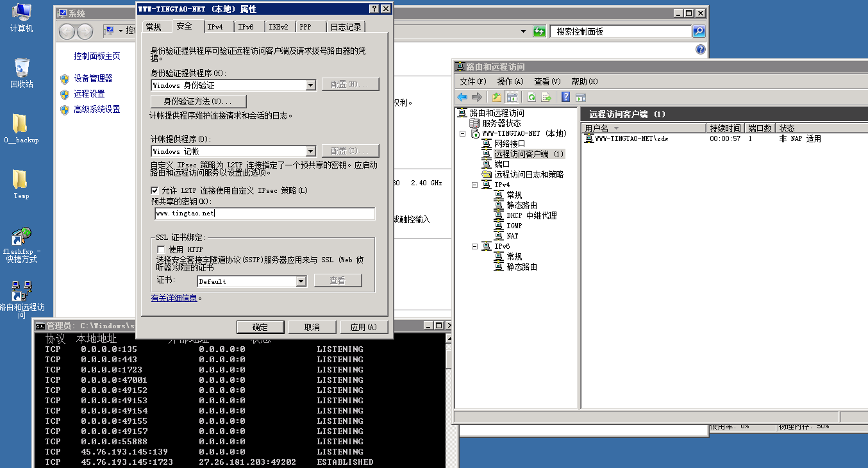Open the 设备管理器 link
The width and height of the screenshot is (868, 468).
93,78
